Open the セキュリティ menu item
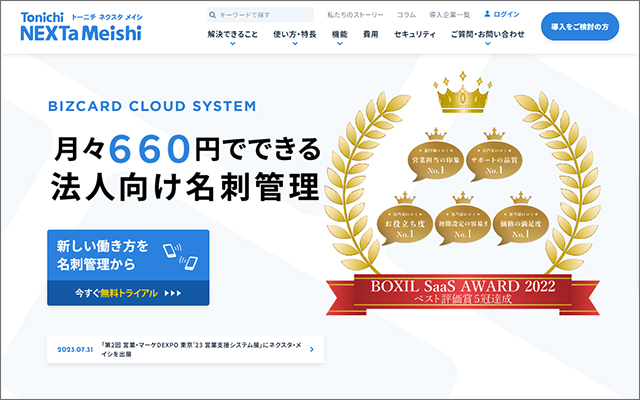The height and width of the screenshot is (400, 640). click(x=415, y=34)
